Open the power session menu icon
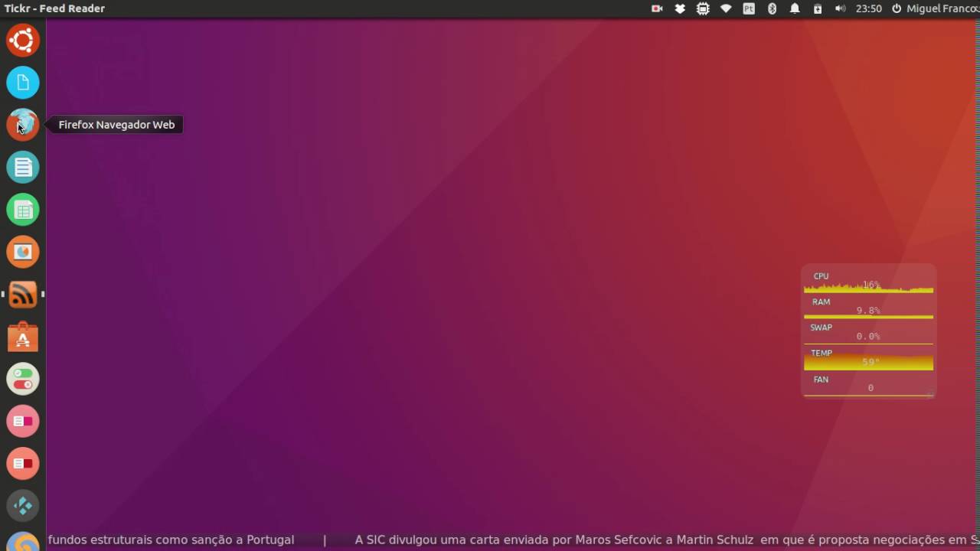The width and height of the screenshot is (980, 551). (897, 8)
